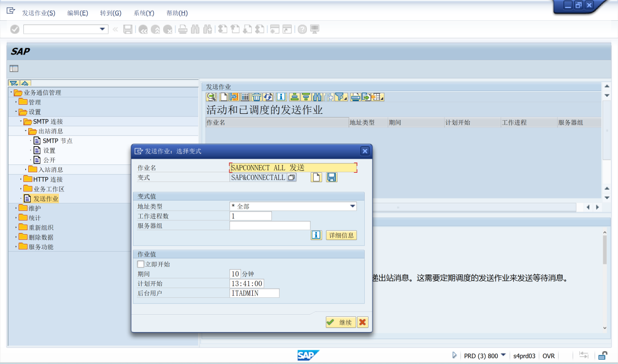Click the print icon in 发送作业 toolbar
Viewport: 618px width, 364px height.
click(355, 97)
